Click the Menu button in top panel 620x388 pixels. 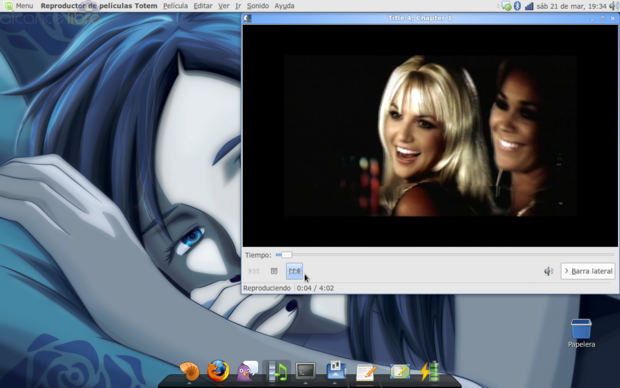[x=19, y=6]
